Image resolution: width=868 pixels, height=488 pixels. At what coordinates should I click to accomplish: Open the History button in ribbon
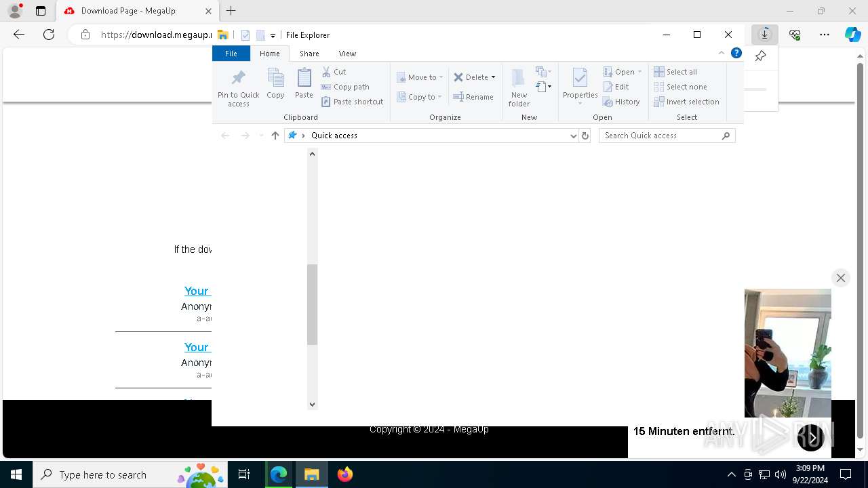coord(621,102)
